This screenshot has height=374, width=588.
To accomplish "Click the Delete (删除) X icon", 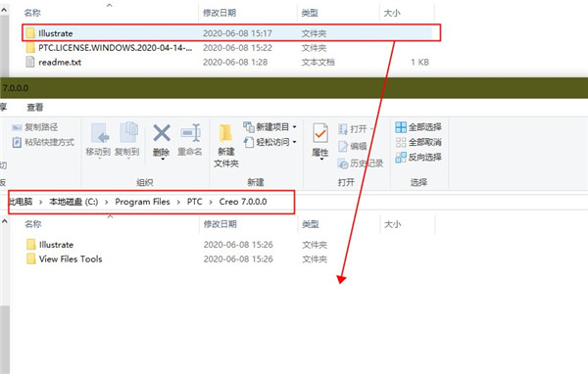I will pyautogui.click(x=162, y=133).
